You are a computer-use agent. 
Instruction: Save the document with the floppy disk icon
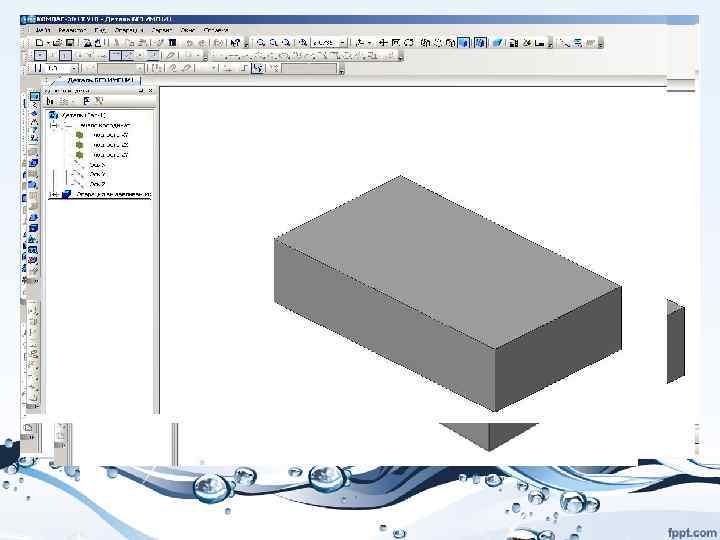70,43
